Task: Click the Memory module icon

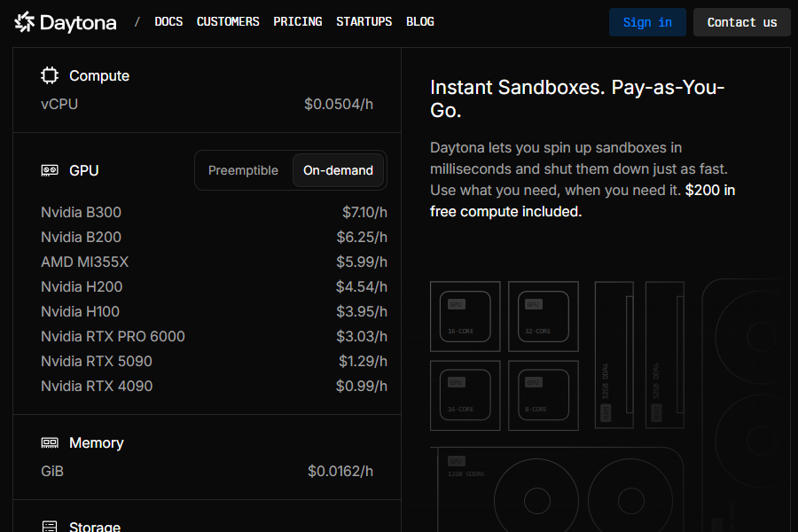Action: [x=50, y=443]
